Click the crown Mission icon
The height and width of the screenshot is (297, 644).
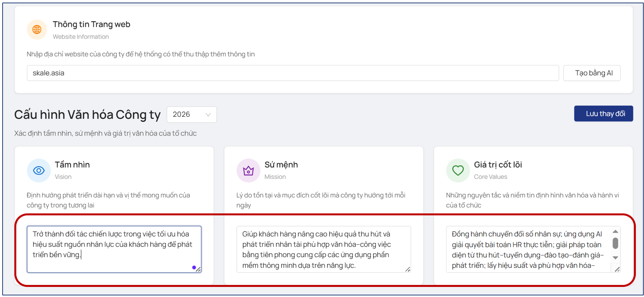(x=248, y=170)
